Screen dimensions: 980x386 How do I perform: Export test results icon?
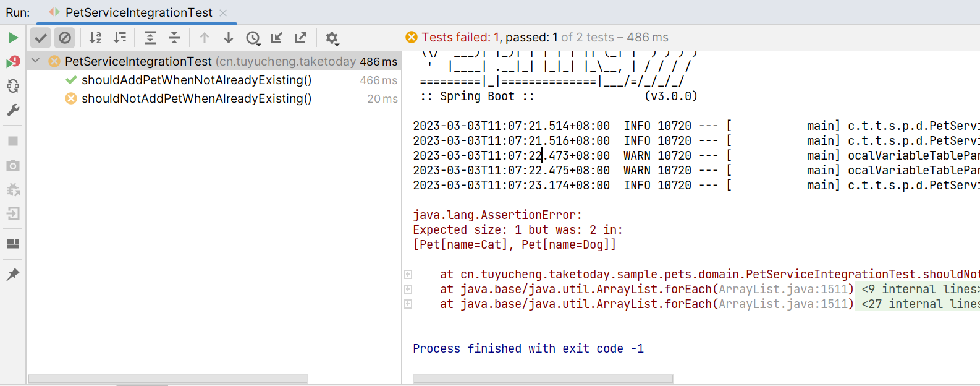coord(301,38)
